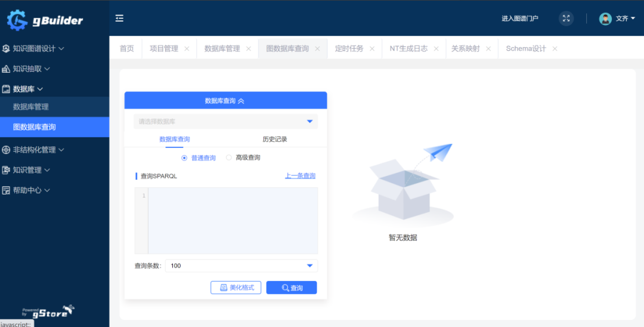Click the 美化格式 button
644x327 pixels.
[x=236, y=288]
